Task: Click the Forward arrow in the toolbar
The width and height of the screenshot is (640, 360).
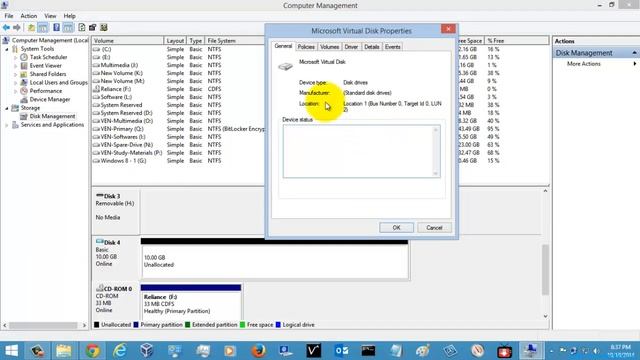Action: click(x=17, y=27)
